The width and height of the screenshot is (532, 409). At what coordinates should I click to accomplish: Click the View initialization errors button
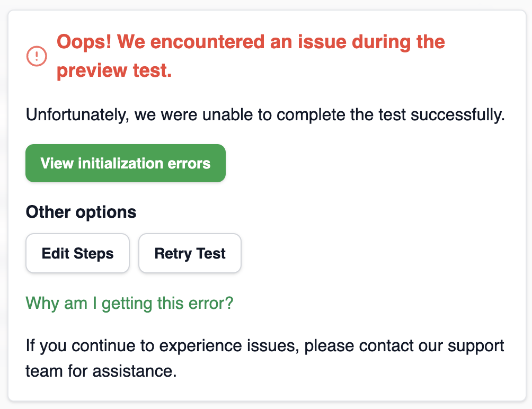[x=126, y=163]
